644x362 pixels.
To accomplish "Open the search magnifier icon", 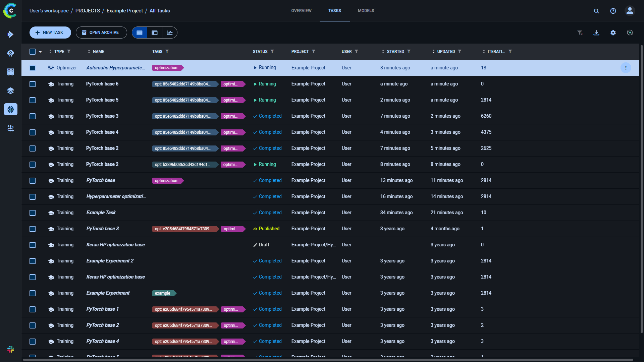I will [x=596, y=11].
